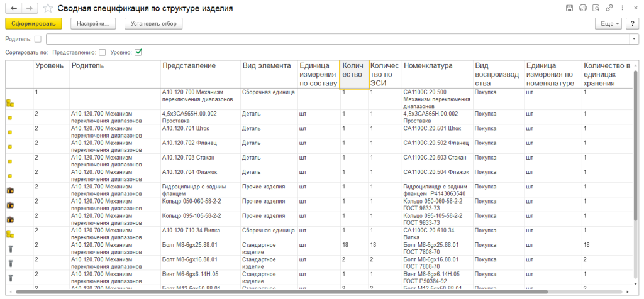The height and width of the screenshot is (299, 644).
Task: Click the Установить отбор button
Action: (x=153, y=23)
